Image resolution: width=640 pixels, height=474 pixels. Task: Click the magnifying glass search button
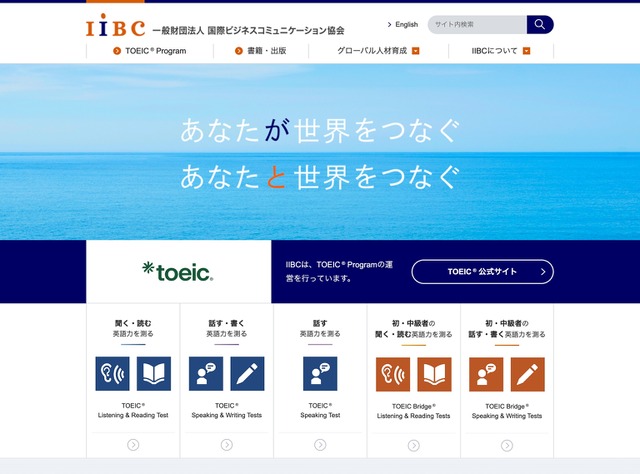pos(540,24)
